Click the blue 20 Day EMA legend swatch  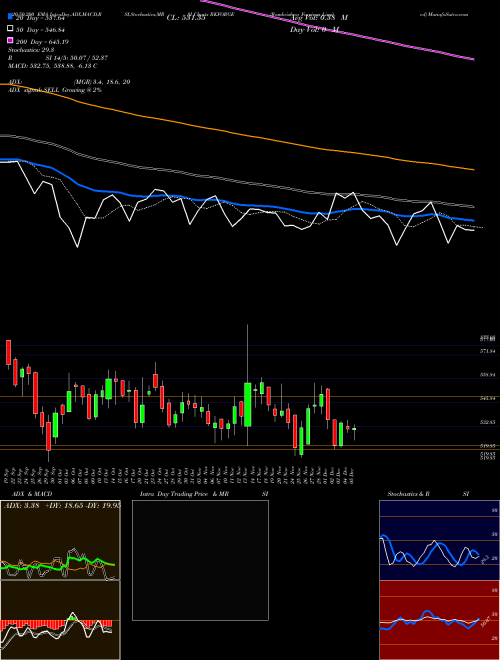[x=10, y=17]
